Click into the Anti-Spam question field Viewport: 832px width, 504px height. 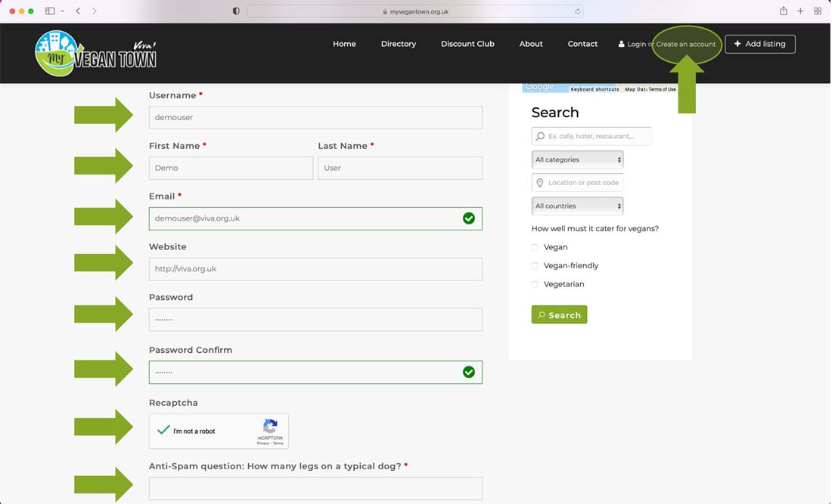(x=315, y=488)
